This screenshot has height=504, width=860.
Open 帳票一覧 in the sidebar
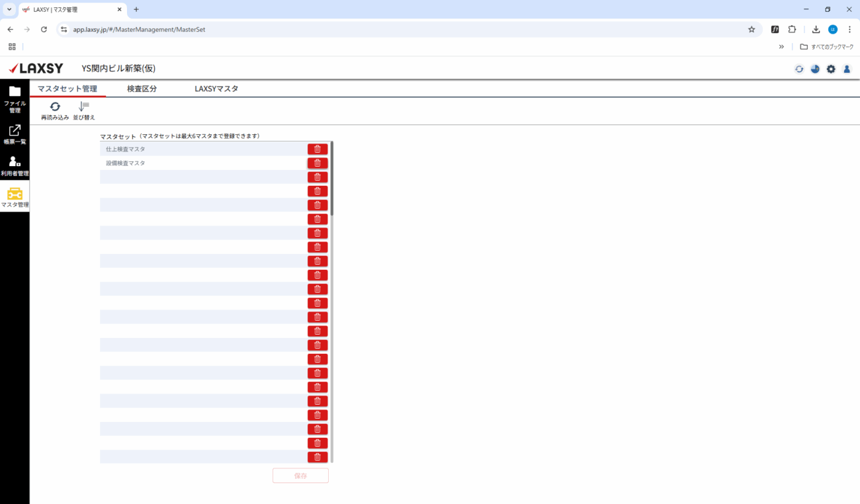point(15,134)
